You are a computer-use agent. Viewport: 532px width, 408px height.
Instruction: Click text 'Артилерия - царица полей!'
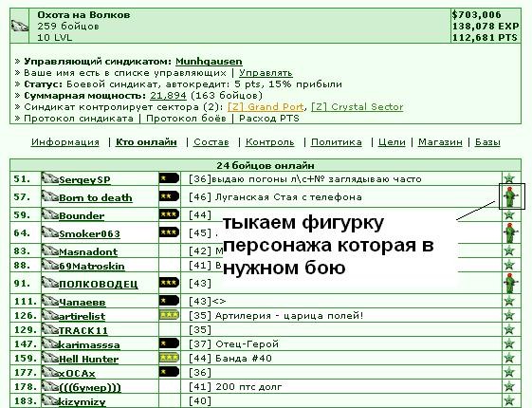pyautogui.click(x=289, y=316)
